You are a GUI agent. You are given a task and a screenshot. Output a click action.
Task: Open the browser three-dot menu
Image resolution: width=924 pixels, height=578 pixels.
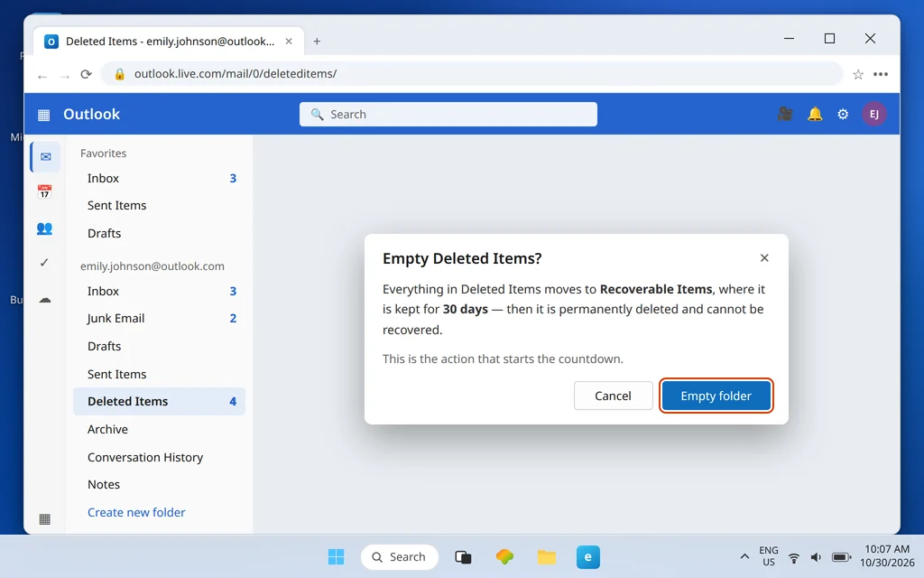[x=881, y=74]
